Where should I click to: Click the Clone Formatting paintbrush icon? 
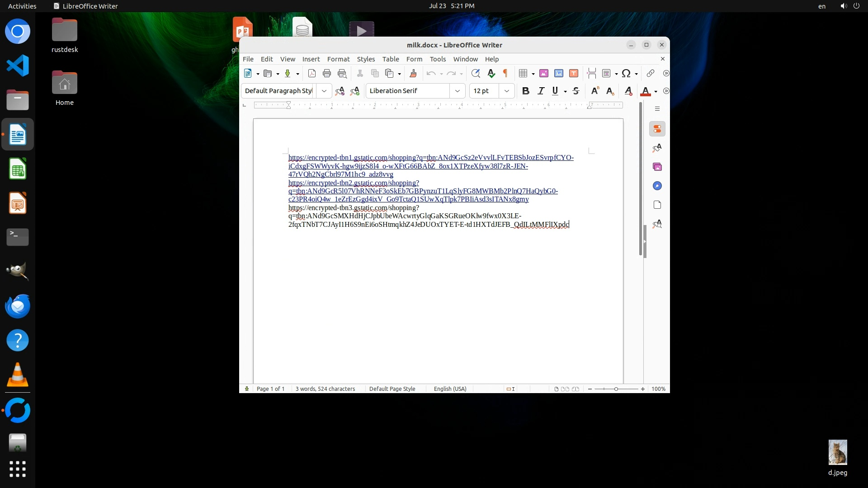(413, 73)
